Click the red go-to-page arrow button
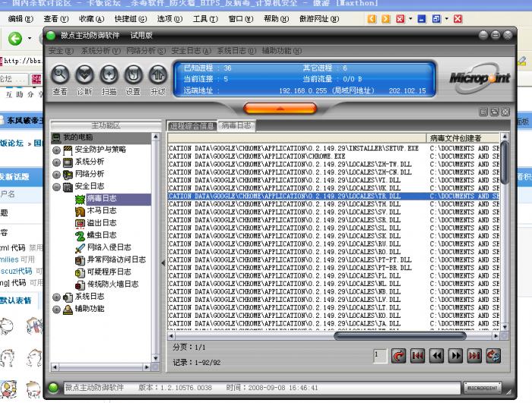Screen dimensions: 532x403 pos(399,356)
